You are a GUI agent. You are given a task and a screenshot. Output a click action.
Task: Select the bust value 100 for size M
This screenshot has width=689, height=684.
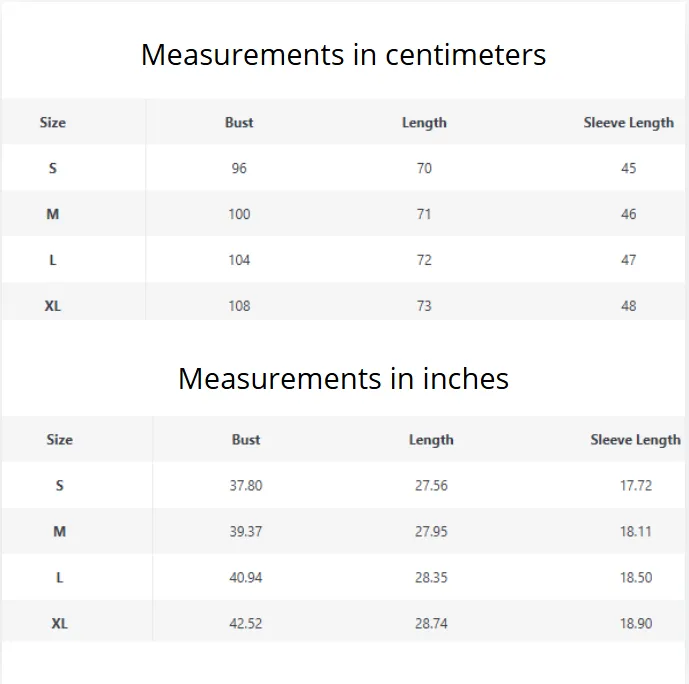click(239, 214)
